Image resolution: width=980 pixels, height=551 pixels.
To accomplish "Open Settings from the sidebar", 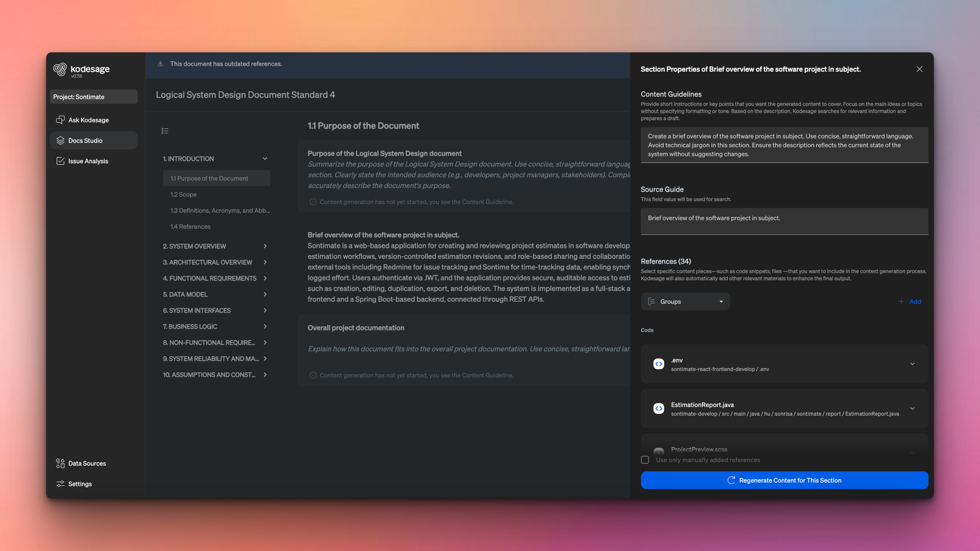I will click(x=79, y=484).
